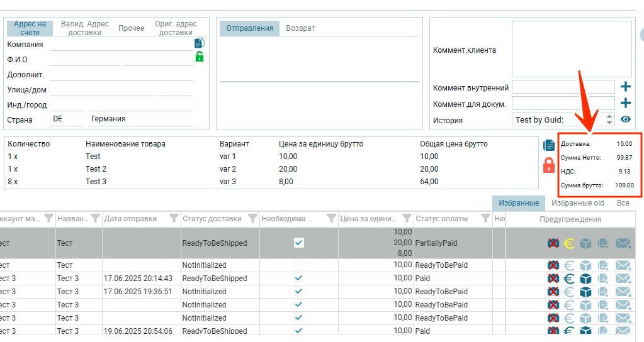Open filter for Дата отправки column
Image resolution: width=644 pixels, height=342 pixels.
pos(172,219)
